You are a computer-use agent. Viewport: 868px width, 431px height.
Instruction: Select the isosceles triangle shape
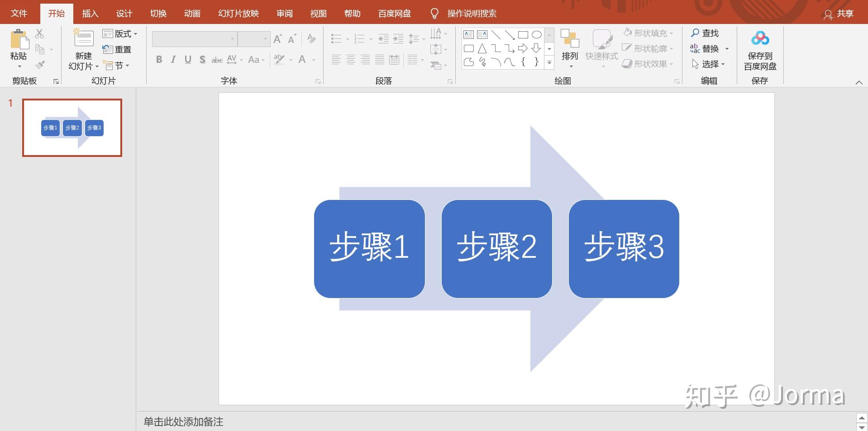coord(482,48)
